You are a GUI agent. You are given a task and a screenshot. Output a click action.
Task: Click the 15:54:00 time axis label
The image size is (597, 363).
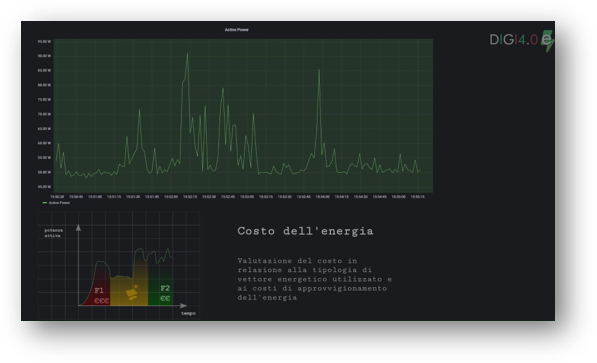point(322,197)
